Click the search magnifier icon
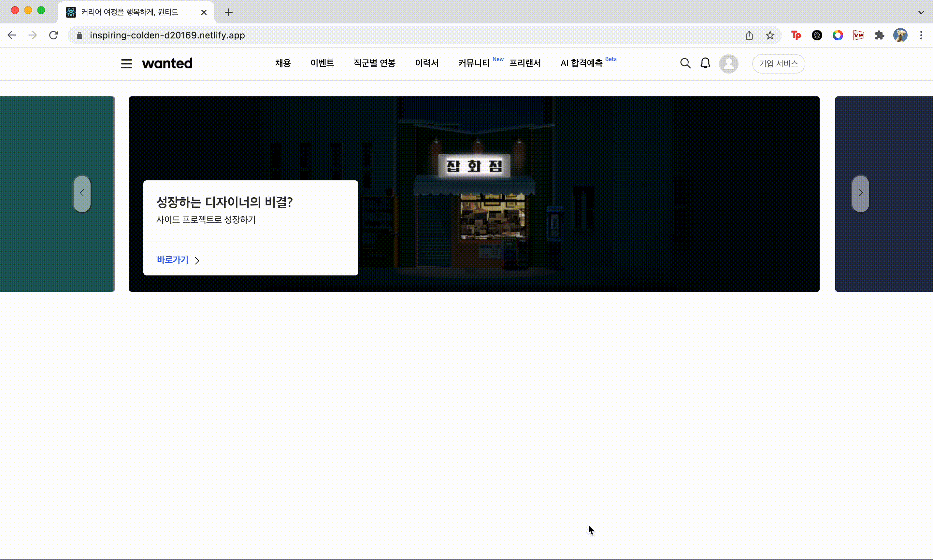This screenshot has width=933, height=560. (x=685, y=63)
